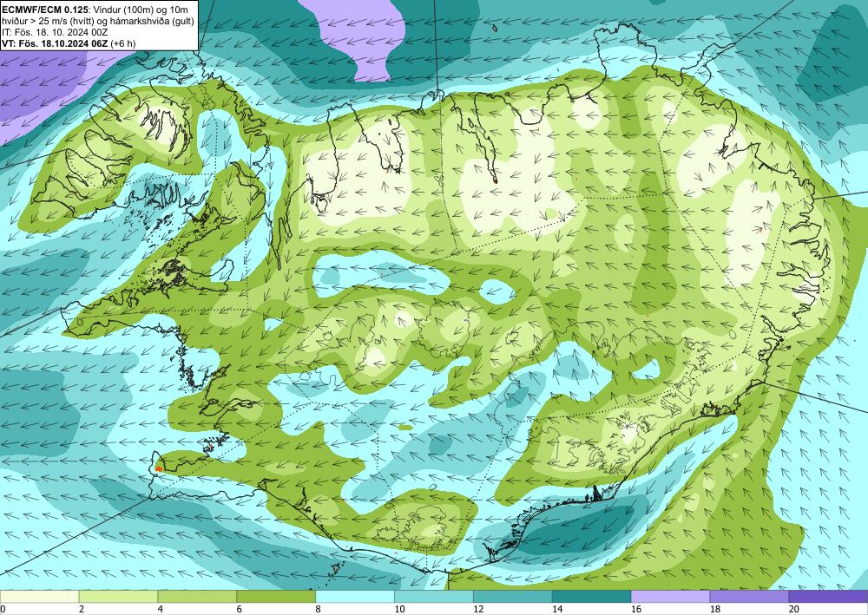Choose the 12–14 m/s teal legend swatch
Image resolution: width=868 pixels, height=615 pixels.
pyautogui.click(x=513, y=597)
